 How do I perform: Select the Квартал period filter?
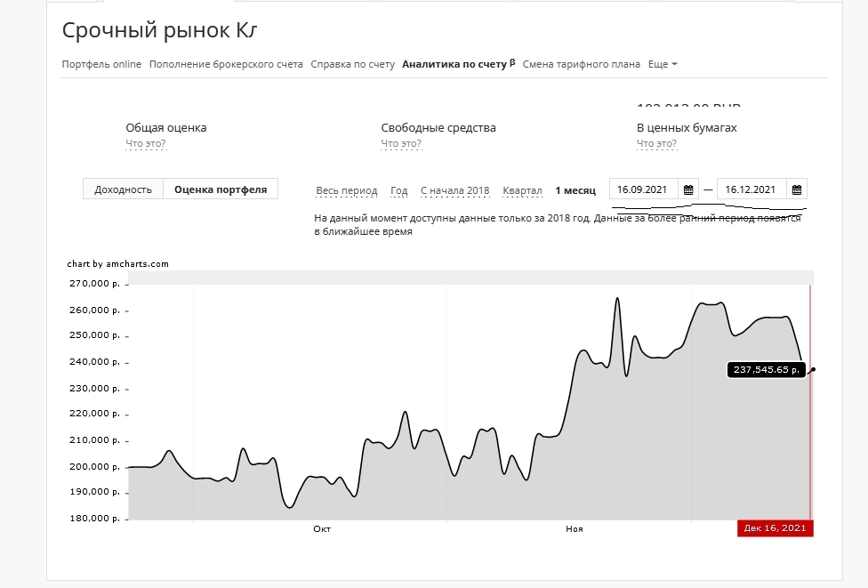coord(522,190)
